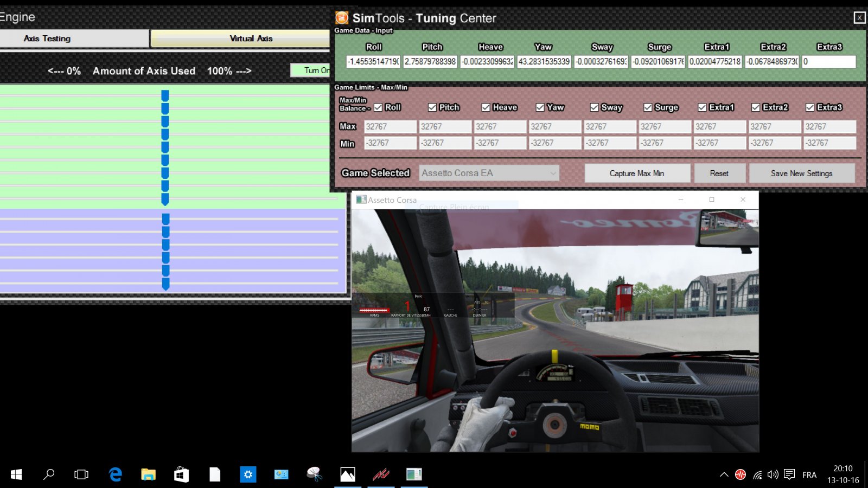Launch Microsoft Edge from the taskbar

115,474
